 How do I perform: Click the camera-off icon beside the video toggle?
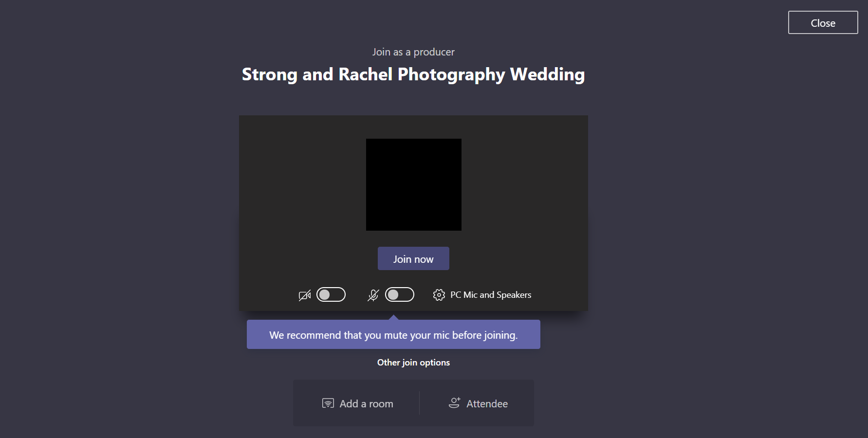305,295
